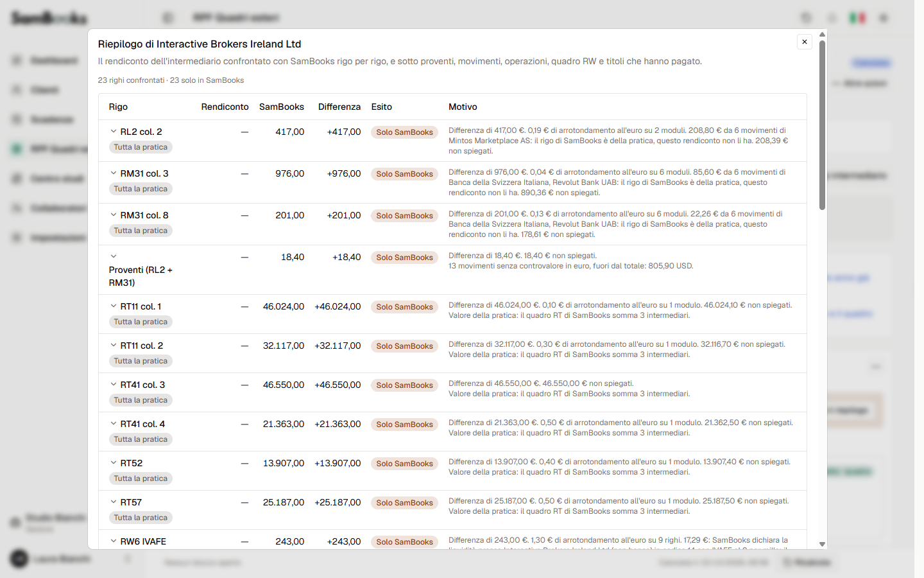Click the scrollbar down arrow
This screenshot has height=578, width=924.
822,544
